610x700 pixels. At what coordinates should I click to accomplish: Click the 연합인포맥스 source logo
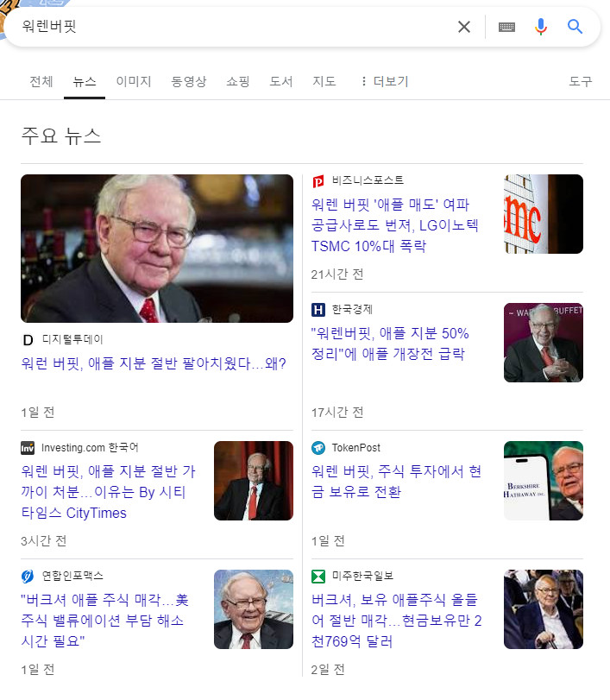click(x=28, y=577)
